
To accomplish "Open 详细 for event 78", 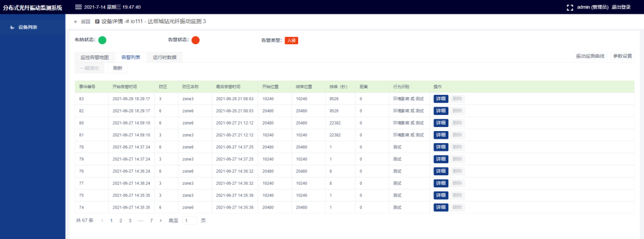I will pyautogui.click(x=441, y=147).
